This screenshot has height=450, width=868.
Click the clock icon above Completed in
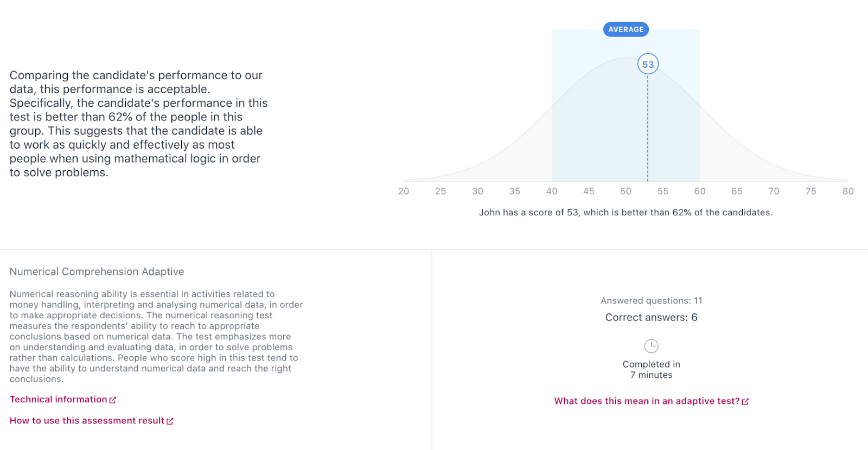click(x=651, y=346)
